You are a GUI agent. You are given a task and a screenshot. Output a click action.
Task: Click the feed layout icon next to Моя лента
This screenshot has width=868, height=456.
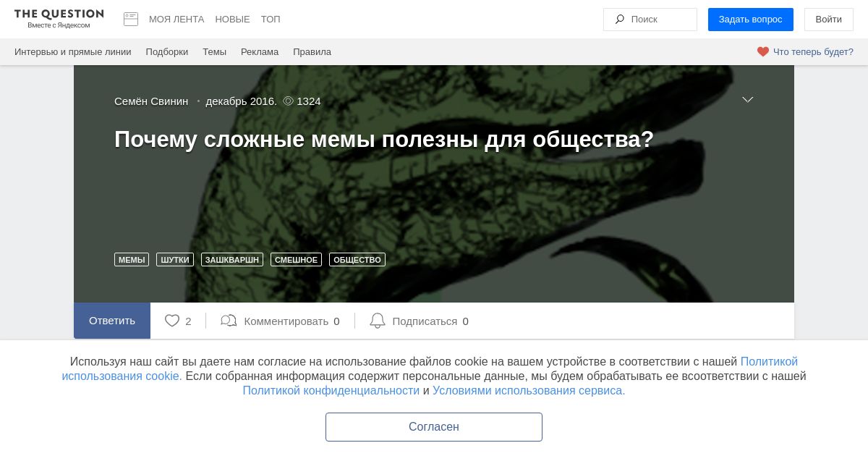131,20
